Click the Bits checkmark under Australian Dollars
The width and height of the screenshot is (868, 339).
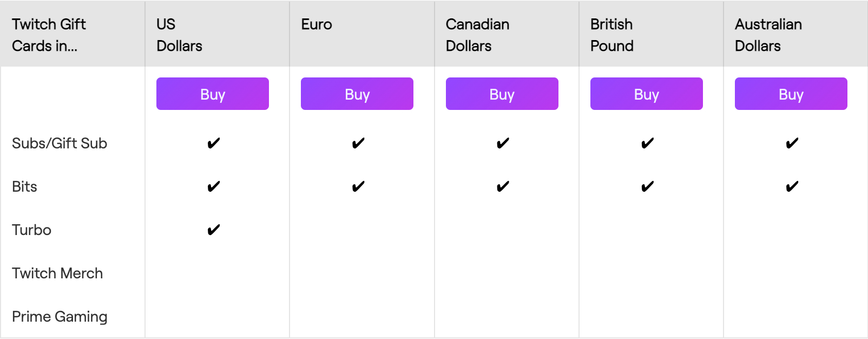[x=792, y=187]
